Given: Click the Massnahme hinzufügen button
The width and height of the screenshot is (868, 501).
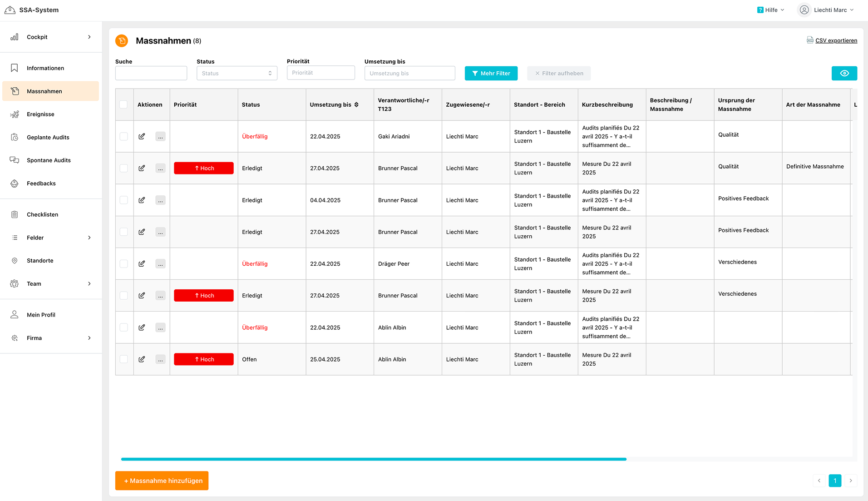Looking at the screenshot, I should point(162,481).
